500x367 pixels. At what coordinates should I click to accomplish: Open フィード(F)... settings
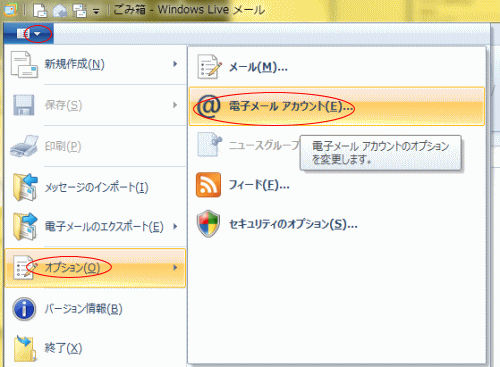pos(337,185)
